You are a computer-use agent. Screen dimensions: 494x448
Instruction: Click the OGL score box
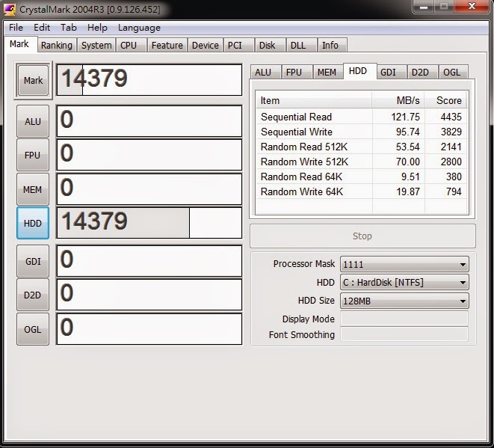pos(149,329)
